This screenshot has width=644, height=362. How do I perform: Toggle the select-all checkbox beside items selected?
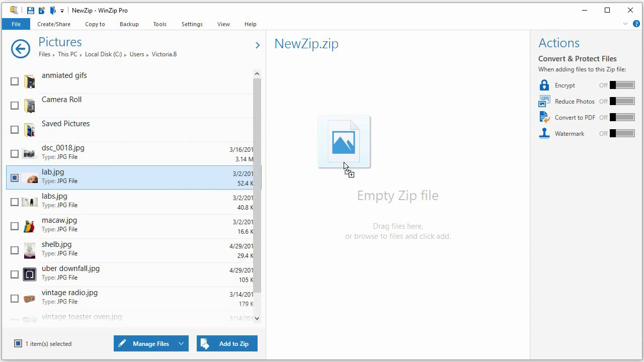18,343
